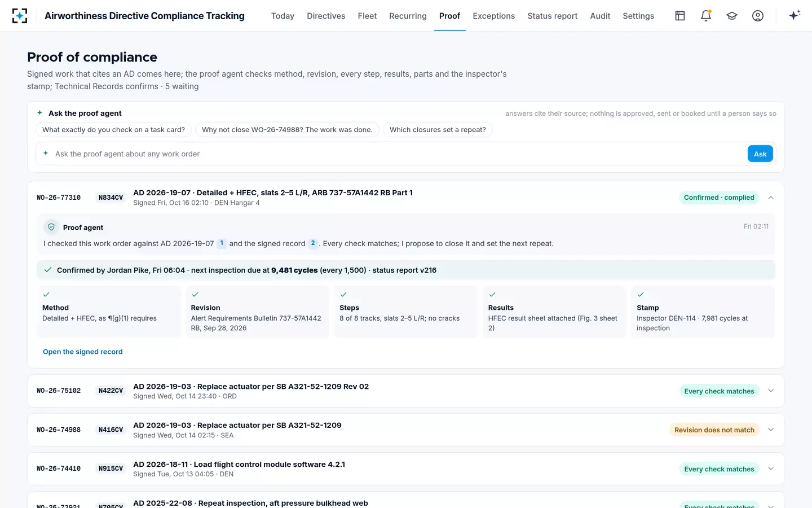
Task: Click the shield icon next to Proof agent
Action: (51, 227)
